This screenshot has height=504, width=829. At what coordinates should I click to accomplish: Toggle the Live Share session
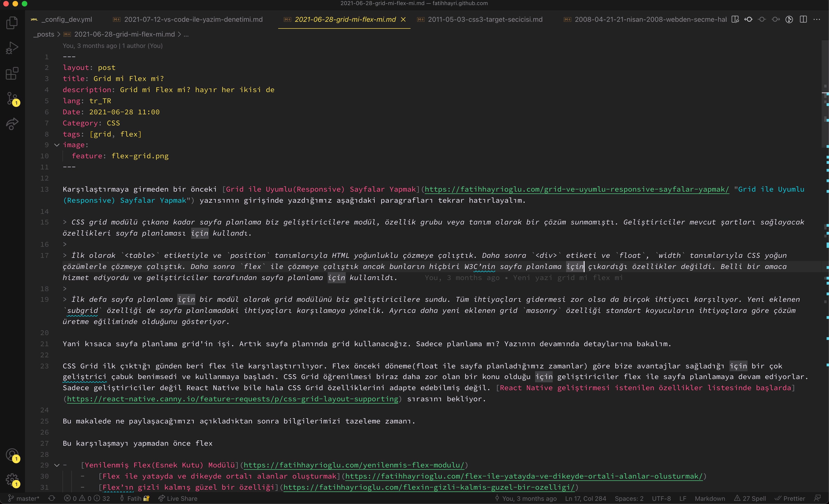click(x=178, y=498)
